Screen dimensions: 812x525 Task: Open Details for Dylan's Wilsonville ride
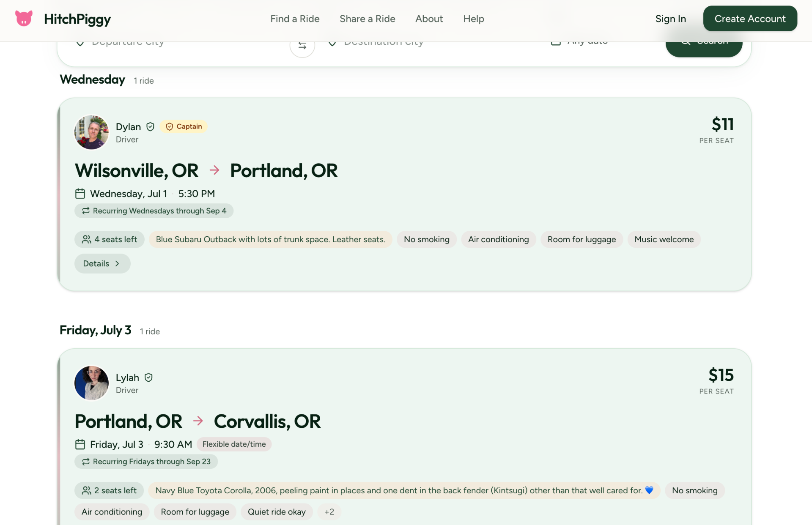[x=102, y=263]
